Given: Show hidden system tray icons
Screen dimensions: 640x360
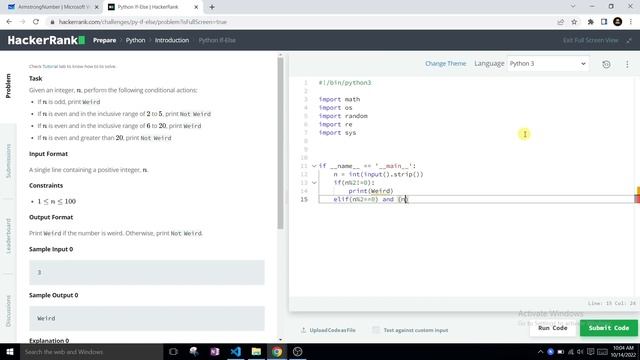Looking at the screenshot, I should (x=540, y=352).
